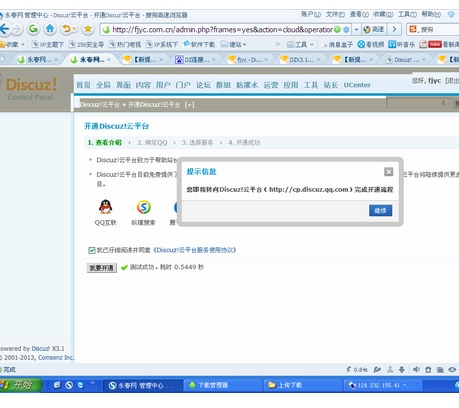The height and width of the screenshot is (408, 459).
Task: Open the 帮助 menu
Action: (431, 14)
